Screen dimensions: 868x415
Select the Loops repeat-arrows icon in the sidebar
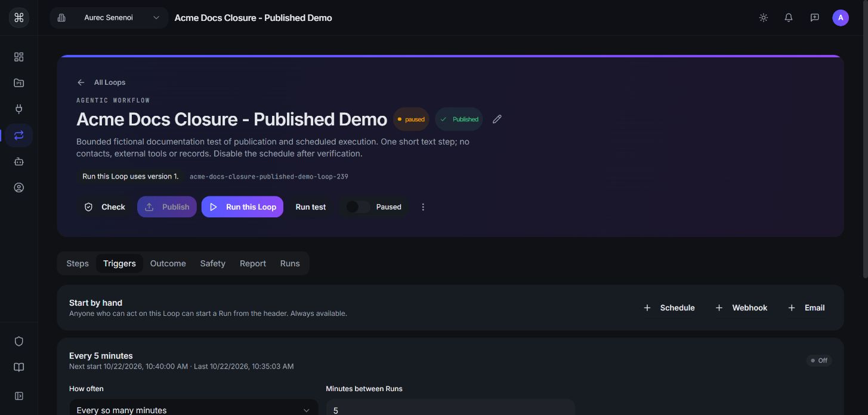[19, 135]
